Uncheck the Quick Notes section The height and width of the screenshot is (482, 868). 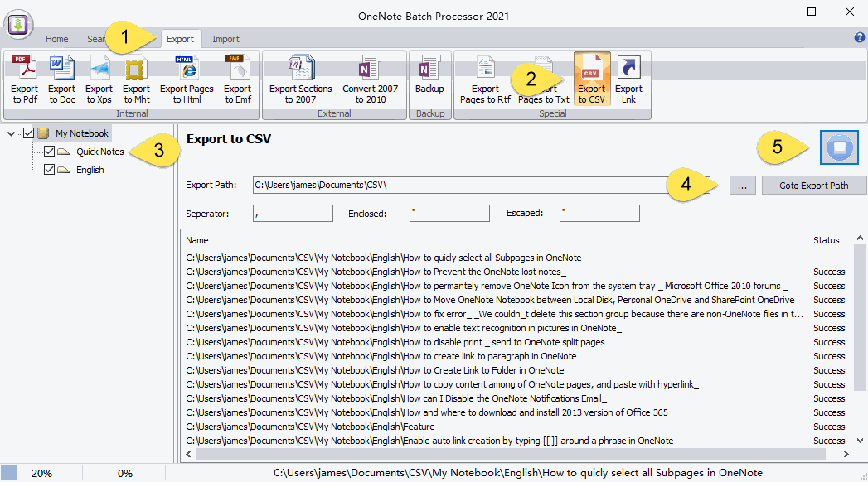pyautogui.click(x=47, y=151)
